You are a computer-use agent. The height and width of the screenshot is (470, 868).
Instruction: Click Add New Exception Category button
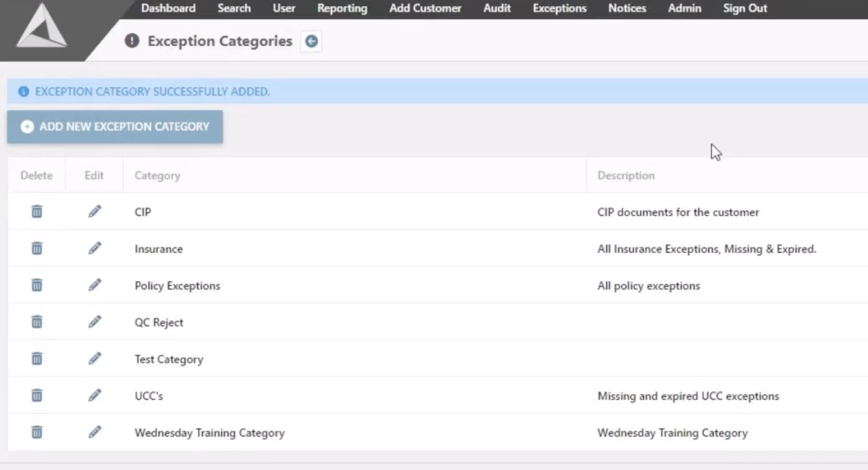[x=115, y=127]
